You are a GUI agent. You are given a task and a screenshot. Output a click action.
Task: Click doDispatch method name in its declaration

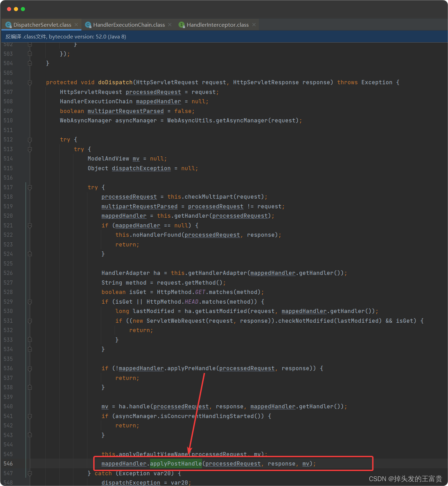[x=115, y=83]
